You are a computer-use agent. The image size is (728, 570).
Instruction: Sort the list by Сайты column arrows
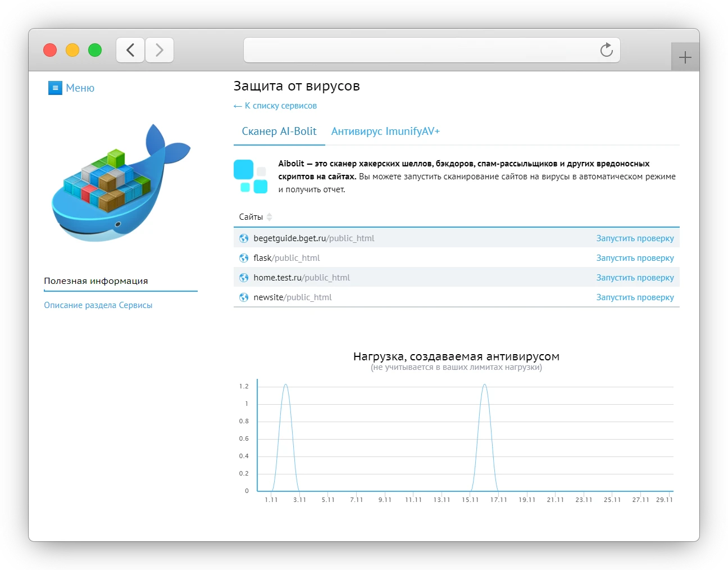[x=270, y=217]
